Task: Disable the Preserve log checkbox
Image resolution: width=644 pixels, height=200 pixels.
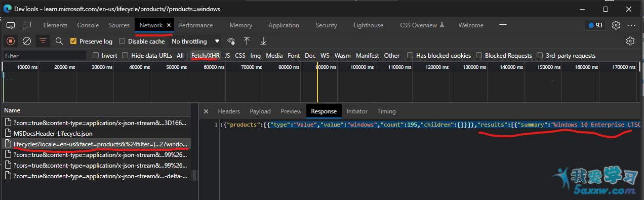Action: tap(73, 42)
